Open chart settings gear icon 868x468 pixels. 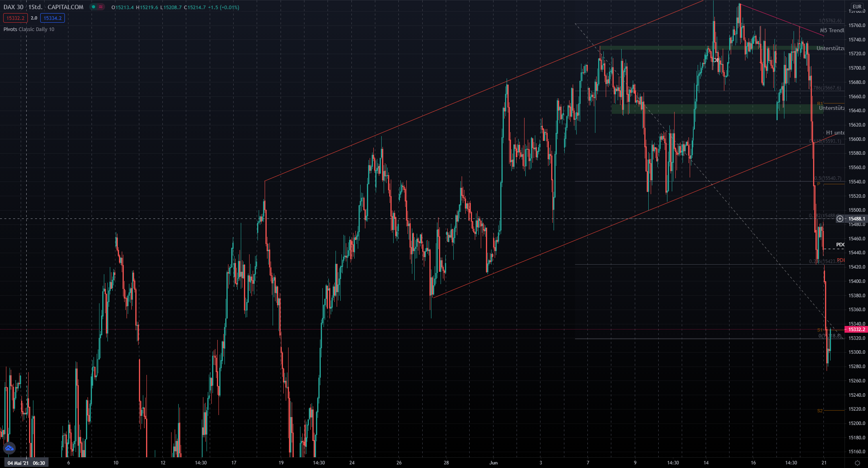pyautogui.click(x=857, y=463)
